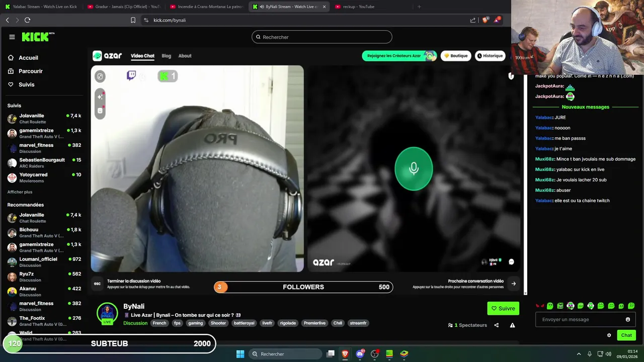Open SebastienBourgault channel in sidebar
This screenshot has height=362, width=644.
click(44, 163)
